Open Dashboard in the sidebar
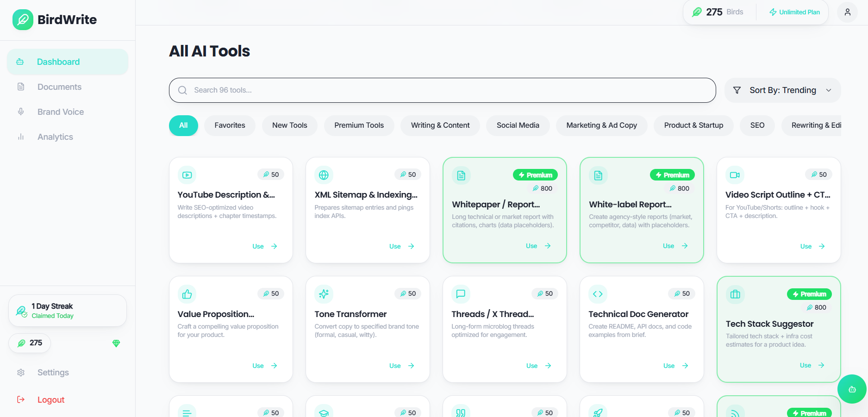 68,62
